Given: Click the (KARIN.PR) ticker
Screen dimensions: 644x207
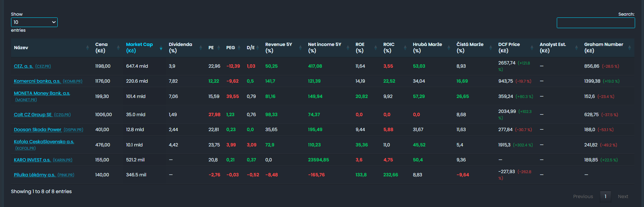Looking at the screenshot, I should 62,160.
